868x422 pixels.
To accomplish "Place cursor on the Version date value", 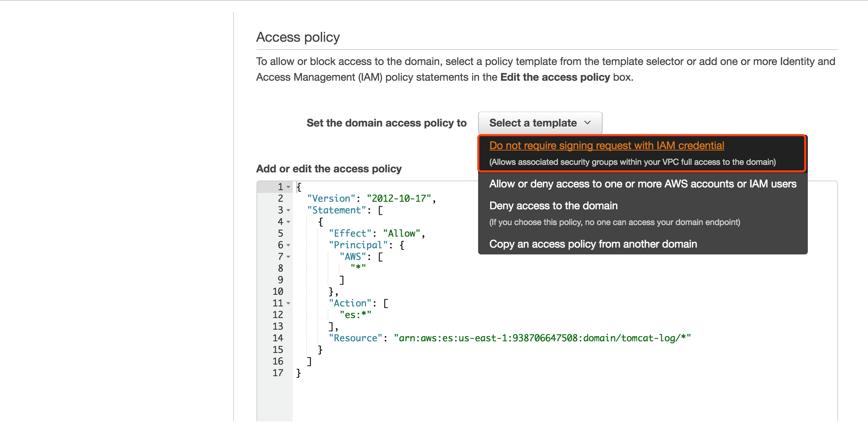I will click(x=399, y=199).
